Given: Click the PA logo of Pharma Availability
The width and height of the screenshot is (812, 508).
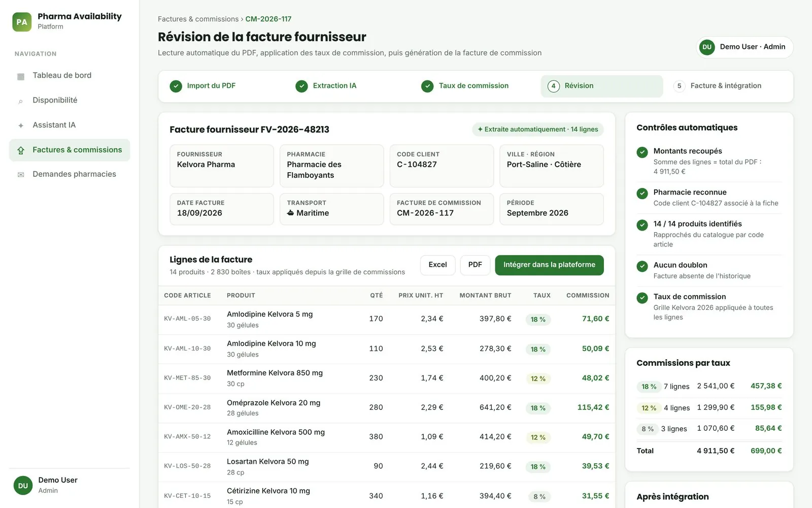Looking at the screenshot, I should click(x=22, y=22).
